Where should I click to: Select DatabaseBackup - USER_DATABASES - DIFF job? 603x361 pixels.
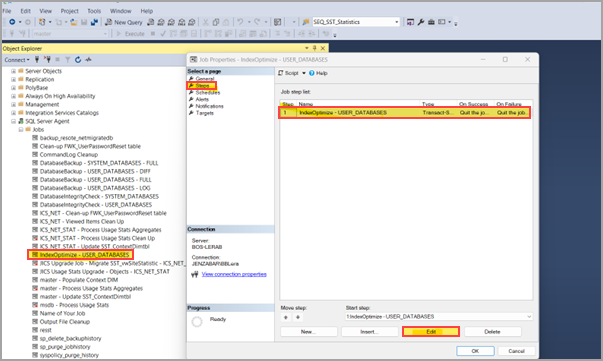click(x=95, y=171)
